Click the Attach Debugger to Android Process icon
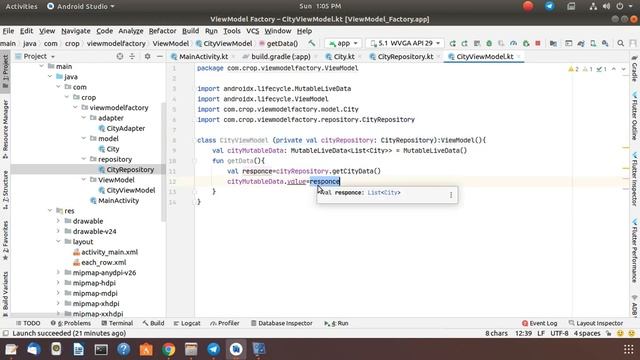Image resolution: width=640 pixels, height=360 pixels. 526,43
